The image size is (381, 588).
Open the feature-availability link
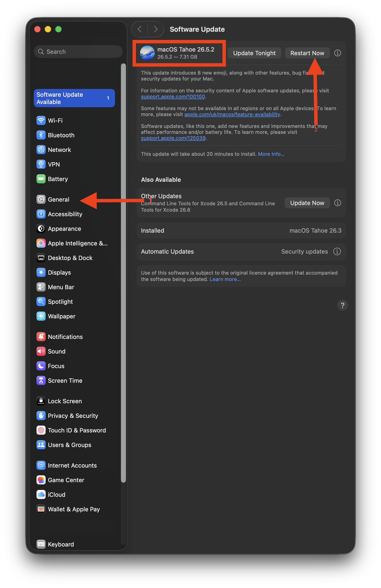point(232,114)
